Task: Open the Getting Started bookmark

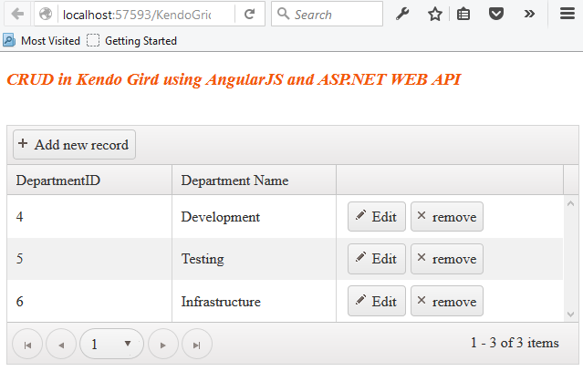Action: point(131,40)
